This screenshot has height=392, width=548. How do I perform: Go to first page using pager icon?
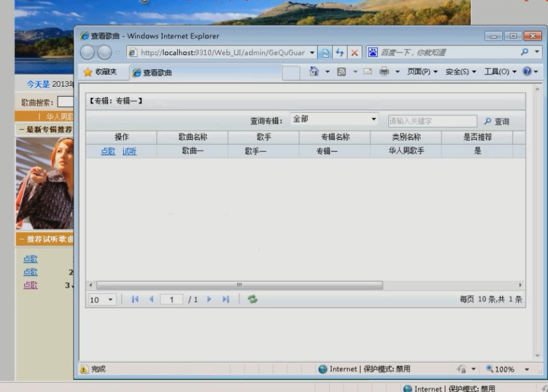[x=135, y=299]
